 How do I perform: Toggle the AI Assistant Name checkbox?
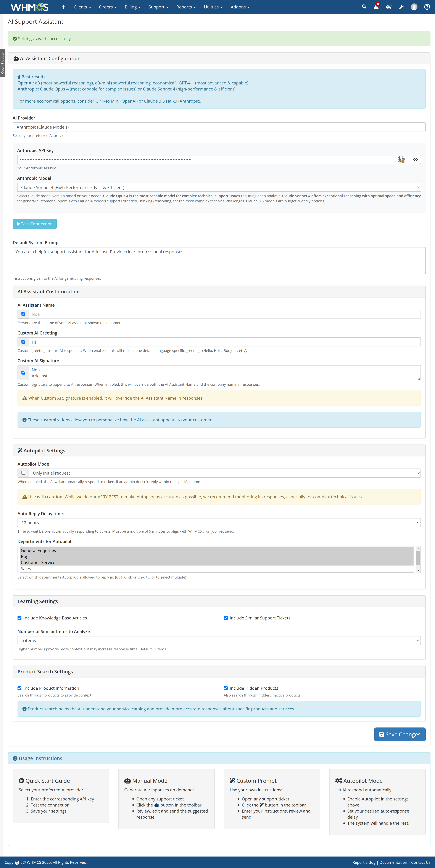tap(23, 314)
